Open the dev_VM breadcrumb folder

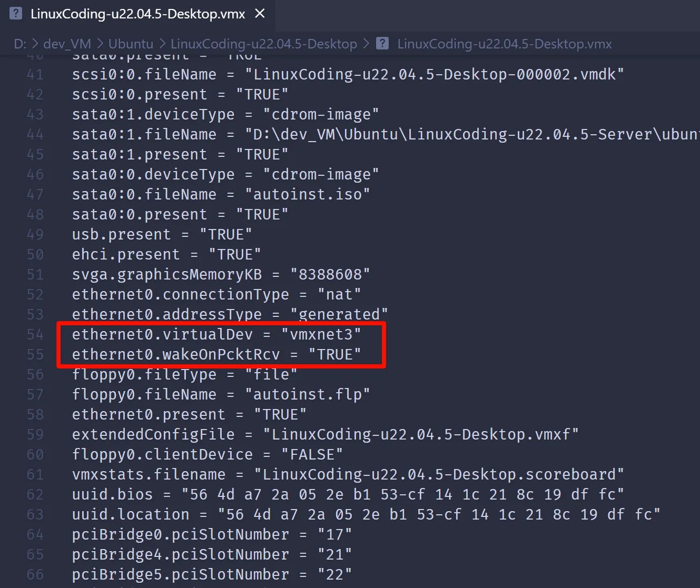67,44
